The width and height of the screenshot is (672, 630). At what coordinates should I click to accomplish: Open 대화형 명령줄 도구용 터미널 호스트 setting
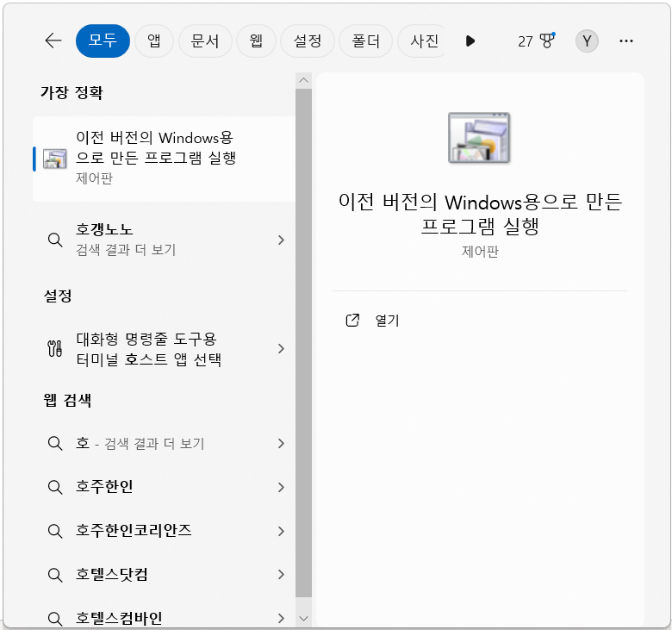tap(164, 349)
